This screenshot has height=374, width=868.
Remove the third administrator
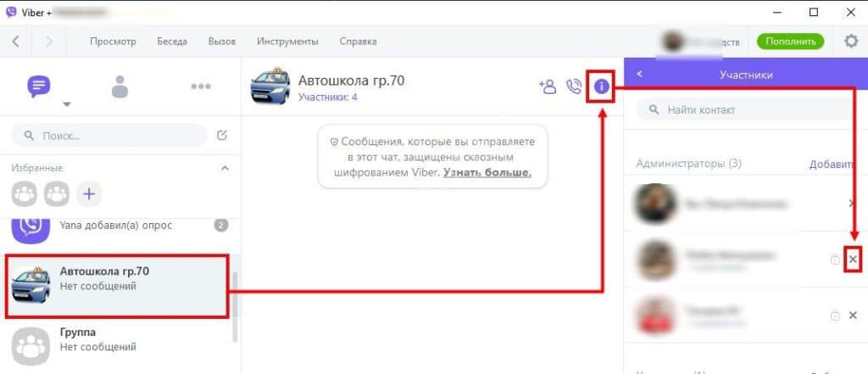[x=853, y=315]
